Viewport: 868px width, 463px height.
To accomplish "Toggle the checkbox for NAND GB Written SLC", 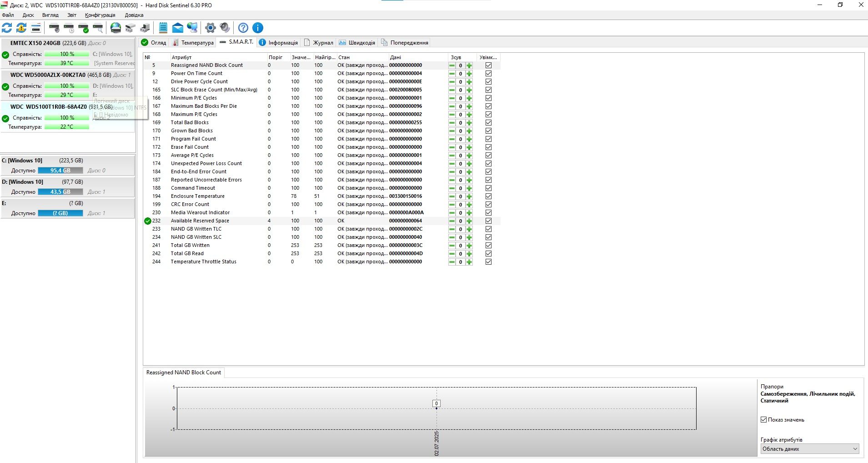I will 488,237.
